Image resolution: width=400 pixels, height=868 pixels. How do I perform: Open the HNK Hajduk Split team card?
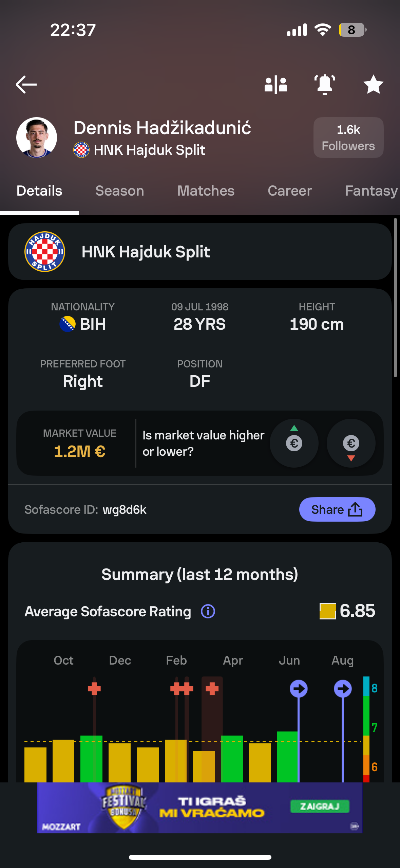(200, 252)
